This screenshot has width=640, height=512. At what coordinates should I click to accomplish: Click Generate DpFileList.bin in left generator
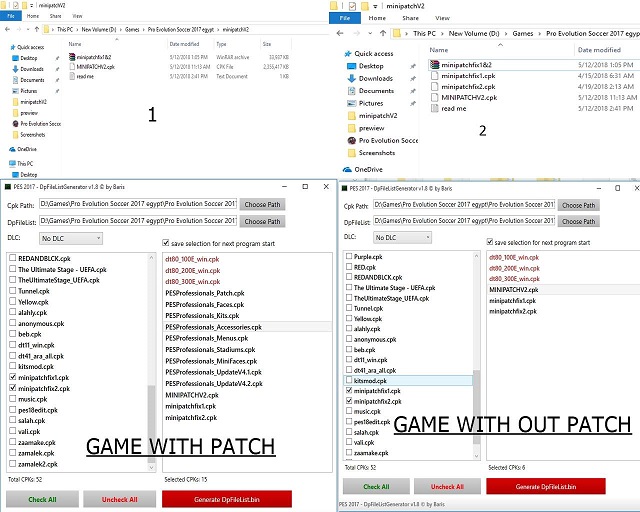point(227,499)
